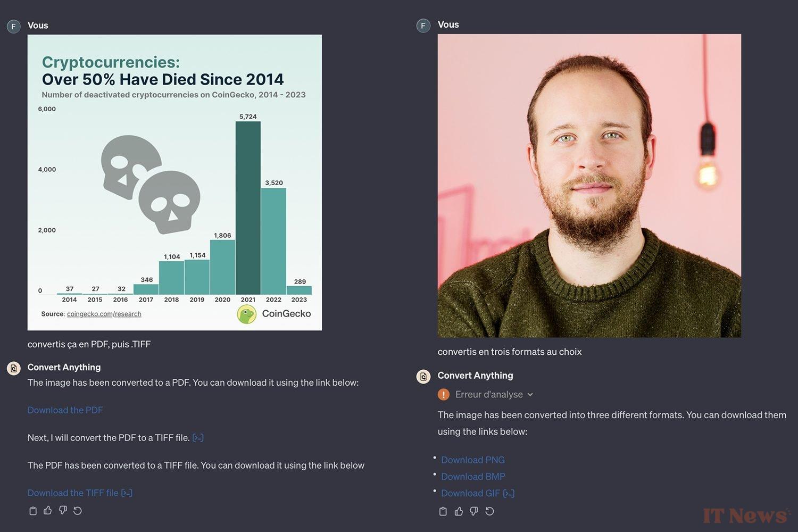
Task: Open code view icon next to Download GIF
Action: coord(509,494)
